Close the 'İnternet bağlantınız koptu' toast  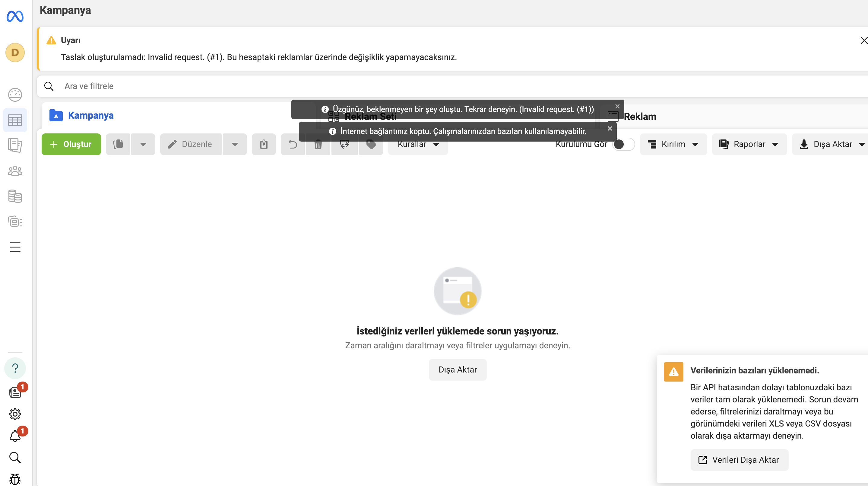pyautogui.click(x=610, y=129)
